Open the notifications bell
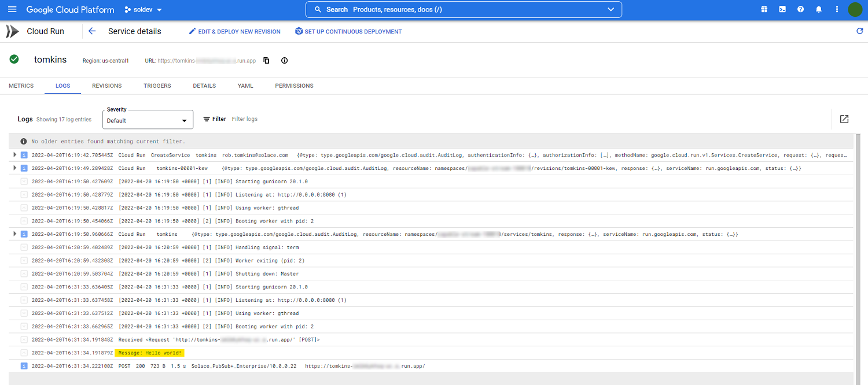 (819, 10)
